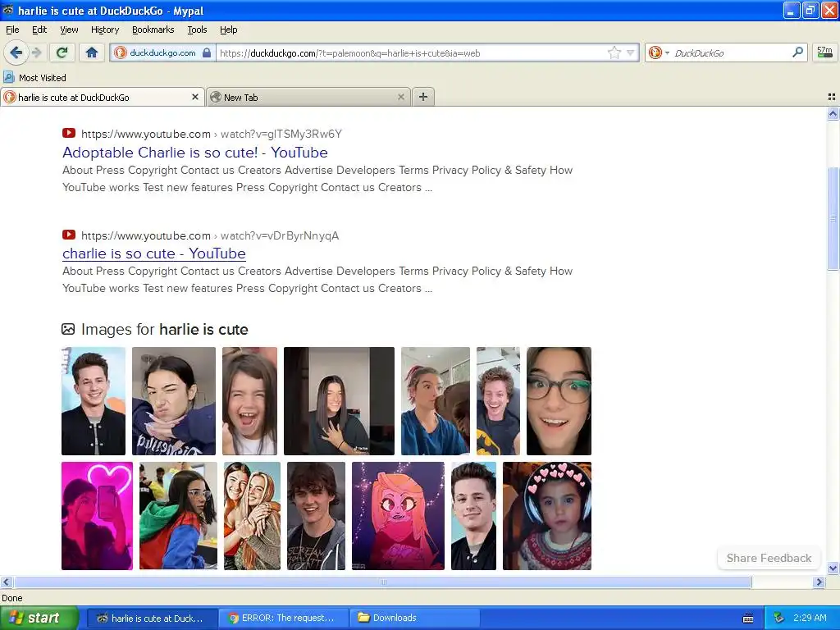Viewport: 840px width, 630px height.
Task: Open the pink cartoon character thumbnail
Action: [398, 516]
